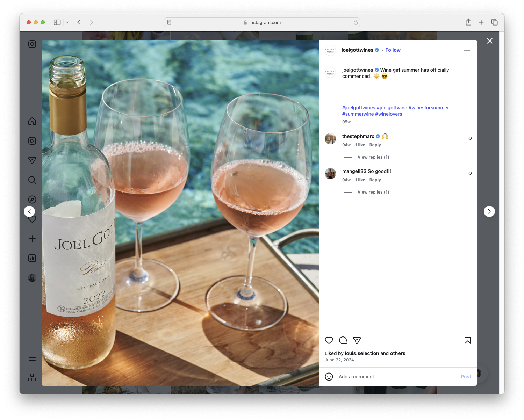Open Explore compass icon
Image resolution: width=524 pixels, height=420 pixels.
(x=32, y=200)
